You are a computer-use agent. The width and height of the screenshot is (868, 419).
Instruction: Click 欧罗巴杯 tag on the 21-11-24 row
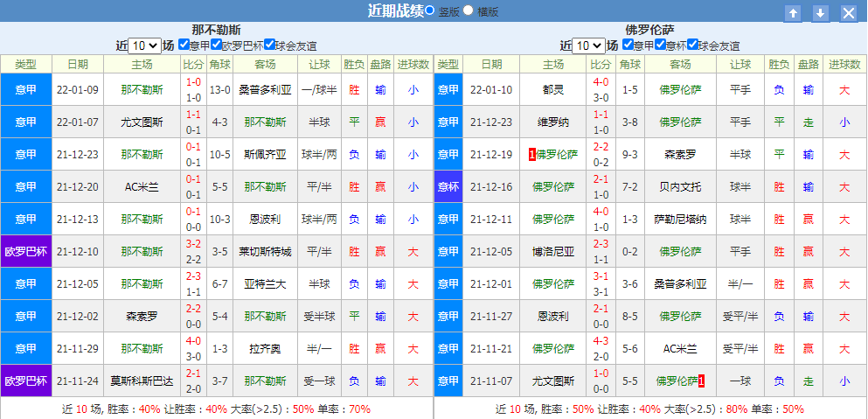[x=26, y=381]
